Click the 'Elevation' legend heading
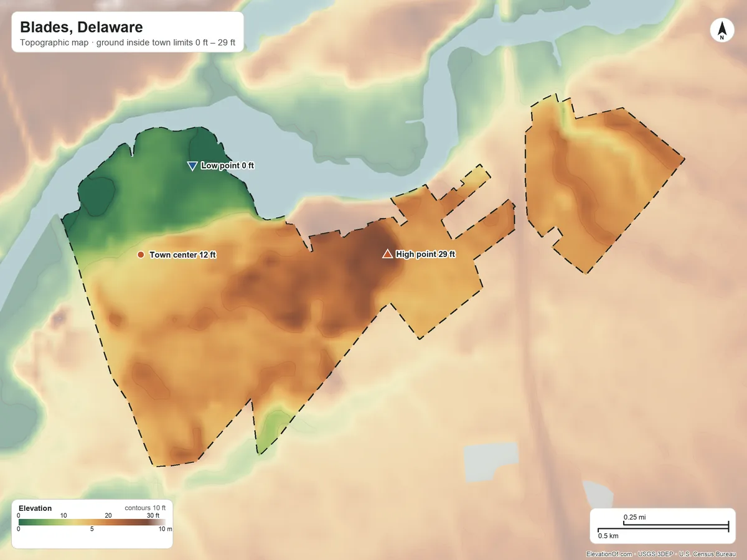Image resolution: width=747 pixels, height=560 pixels. click(x=35, y=508)
